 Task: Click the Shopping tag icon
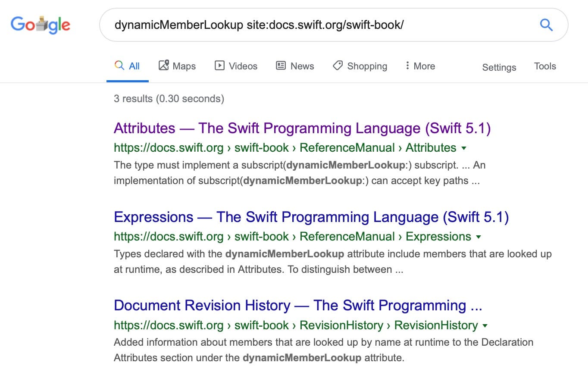[x=337, y=65]
